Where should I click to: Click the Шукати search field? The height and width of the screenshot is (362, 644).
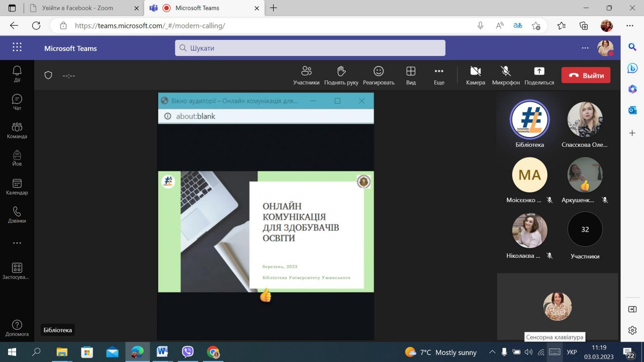[x=310, y=48]
